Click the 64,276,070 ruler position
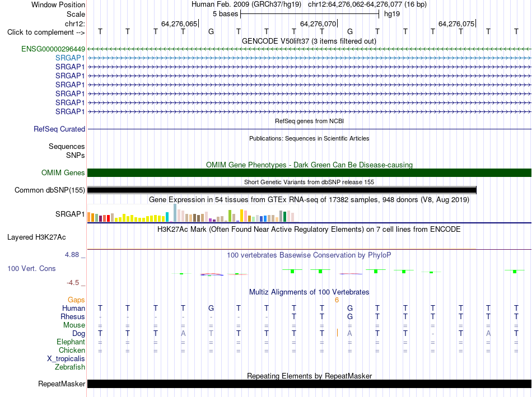Viewport: 532px width, 397px height. point(318,24)
